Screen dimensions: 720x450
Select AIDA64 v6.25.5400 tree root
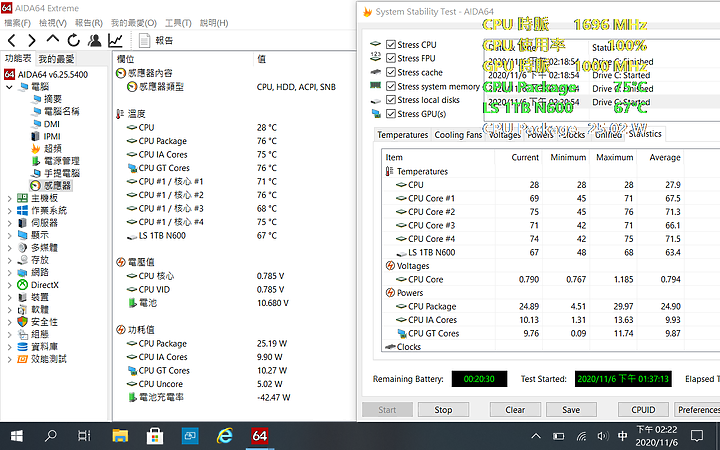coord(52,74)
